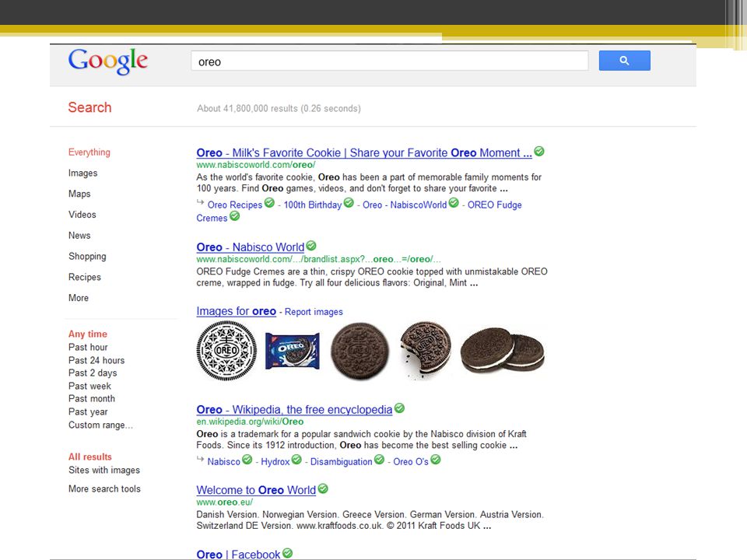This screenshot has width=747, height=560.
Task: Open the OREO Fudge sublink
Action: (495, 205)
